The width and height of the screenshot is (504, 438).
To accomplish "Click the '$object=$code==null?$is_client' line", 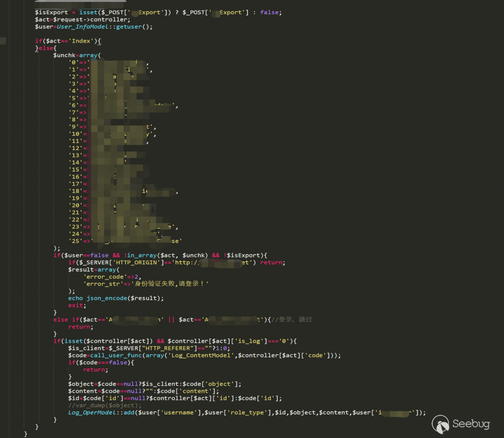I will [154, 384].
